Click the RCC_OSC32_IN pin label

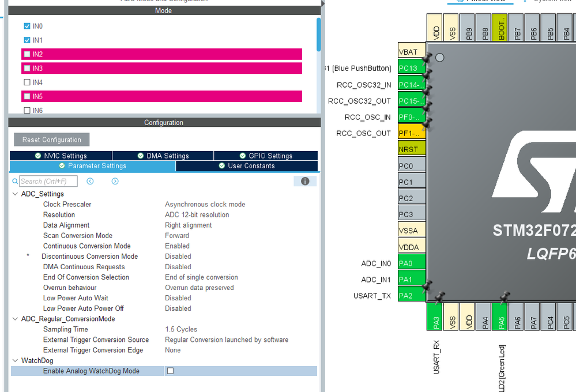[364, 85]
